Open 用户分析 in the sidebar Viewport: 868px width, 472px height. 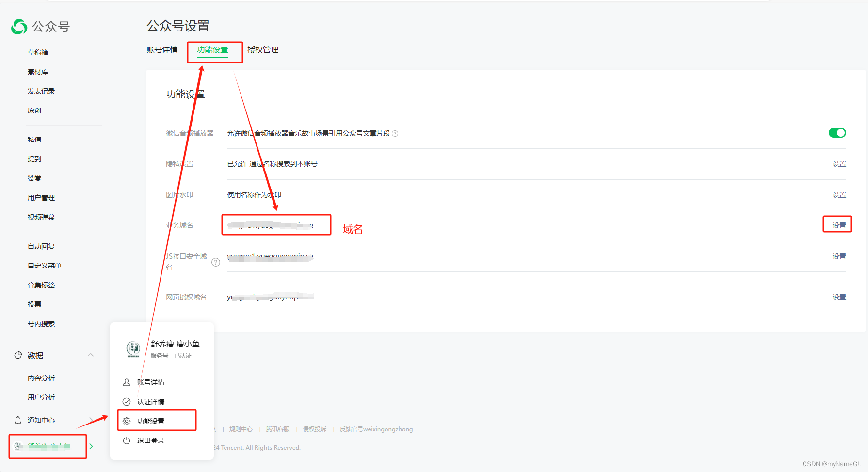(x=41, y=397)
